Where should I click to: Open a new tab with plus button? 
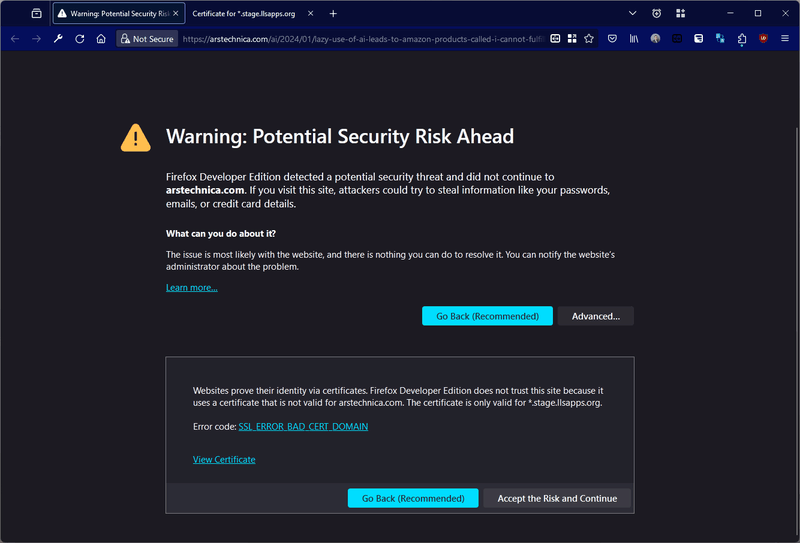click(x=333, y=14)
